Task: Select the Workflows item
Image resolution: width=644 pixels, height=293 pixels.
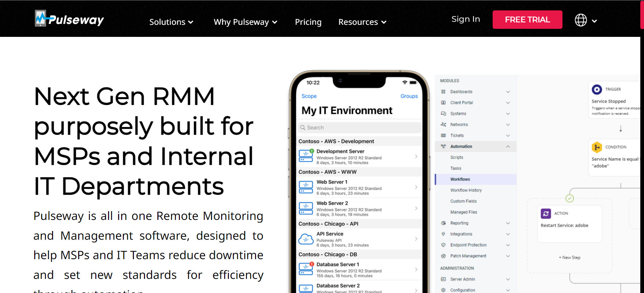Action: tap(476, 179)
